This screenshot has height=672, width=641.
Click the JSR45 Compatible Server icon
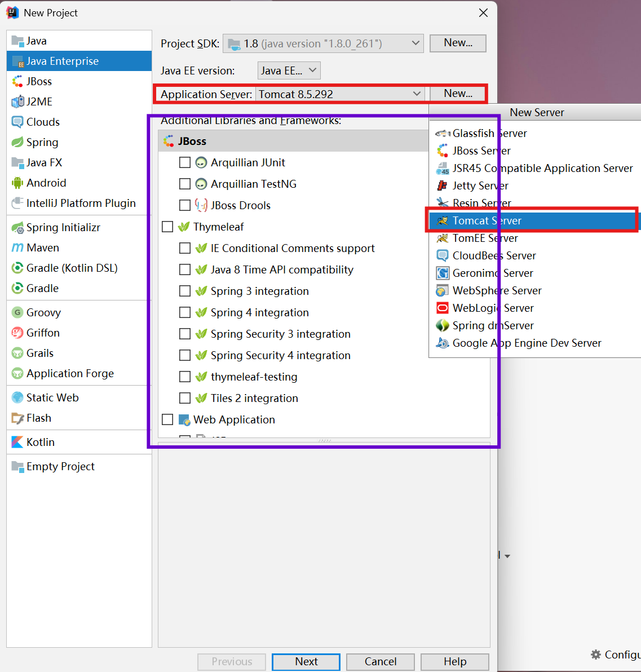[442, 169]
